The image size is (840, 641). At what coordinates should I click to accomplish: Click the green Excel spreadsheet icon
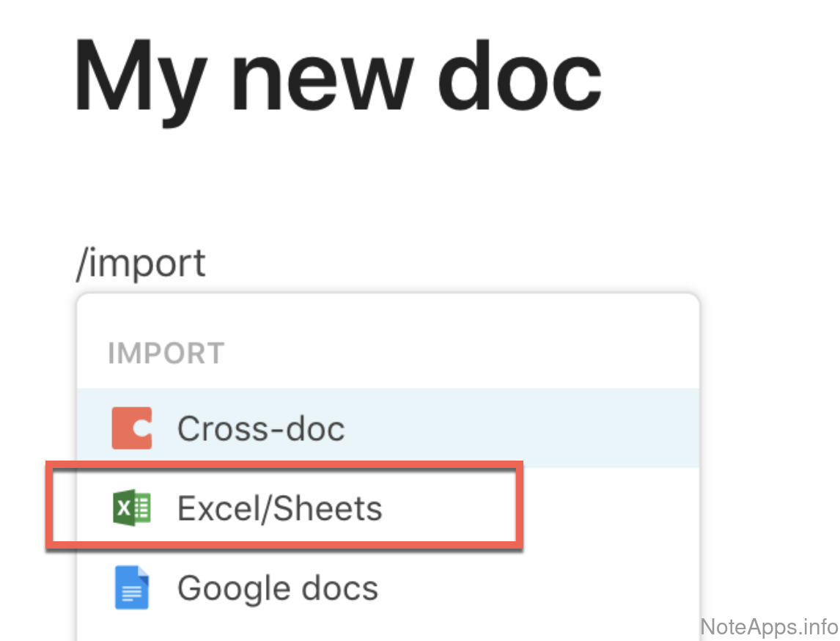click(x=132, y=508)
